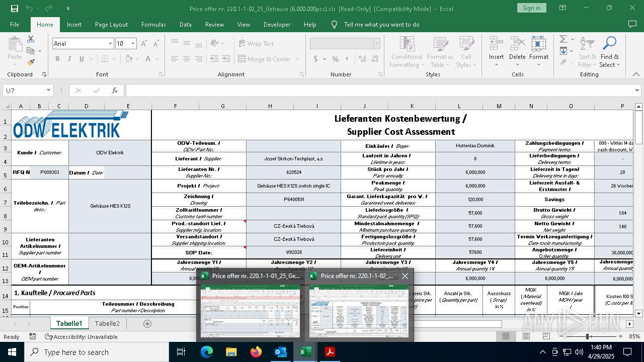Viewport: 644px width, 362px height.
Task: Open the number format dropdown
Action: (x=376, y=44)
